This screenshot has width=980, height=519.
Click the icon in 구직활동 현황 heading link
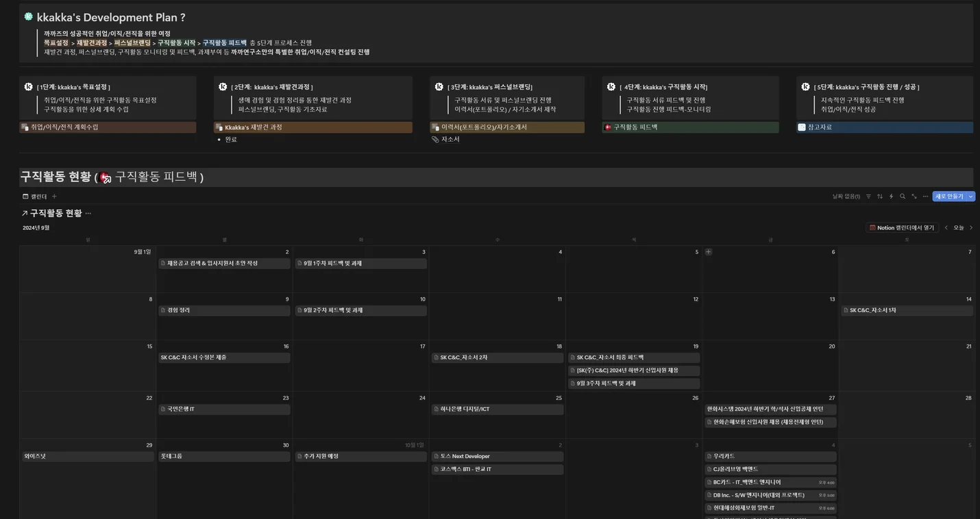(x=106, y=178)
